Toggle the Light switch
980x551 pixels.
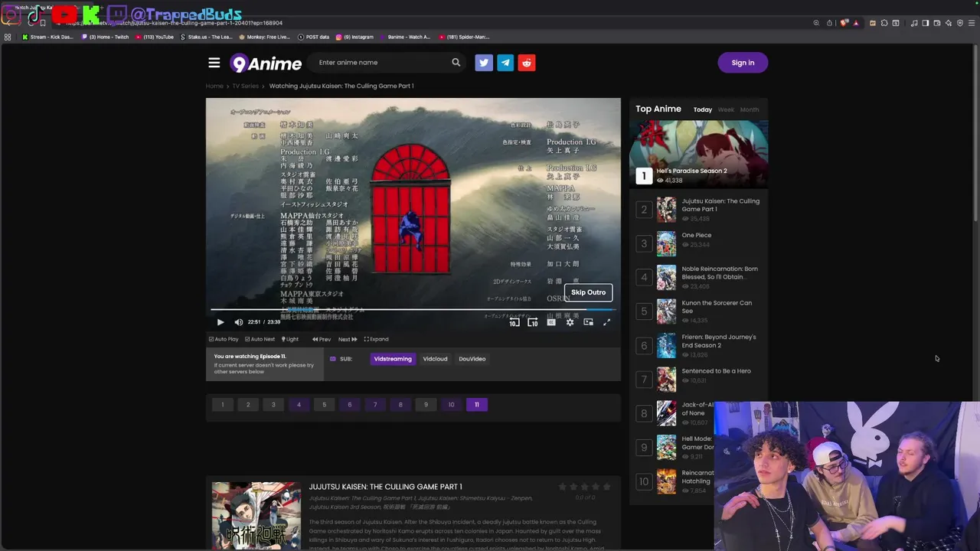click(290, 339)
